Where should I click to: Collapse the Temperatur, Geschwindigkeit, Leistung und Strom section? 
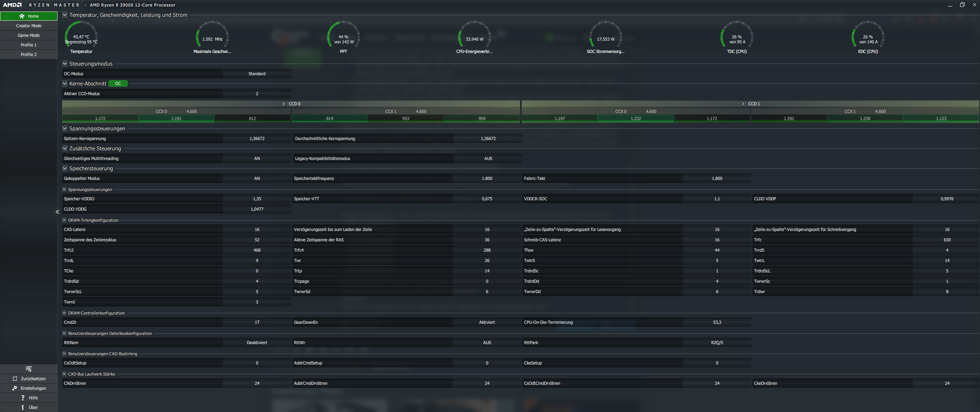pos(65,15)
